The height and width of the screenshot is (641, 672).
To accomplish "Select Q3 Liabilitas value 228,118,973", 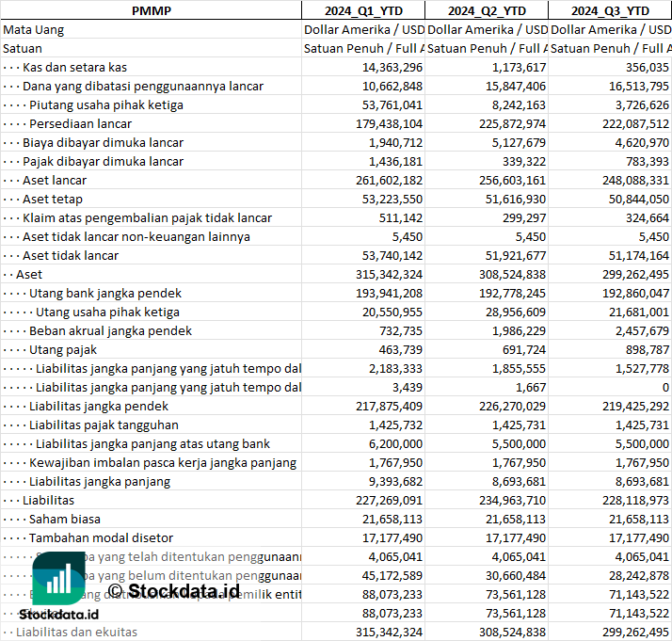I will [632, 500].
